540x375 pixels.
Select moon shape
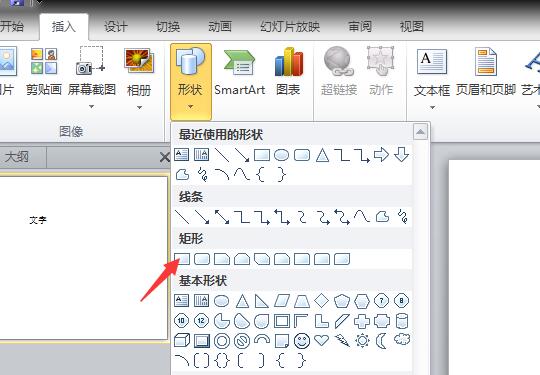click(381, 341)
